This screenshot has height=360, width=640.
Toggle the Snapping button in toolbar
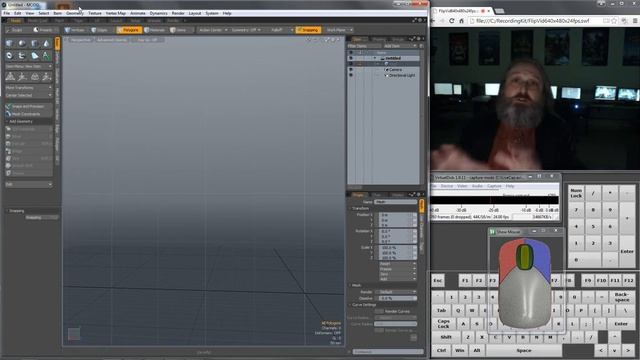(308, 30)
